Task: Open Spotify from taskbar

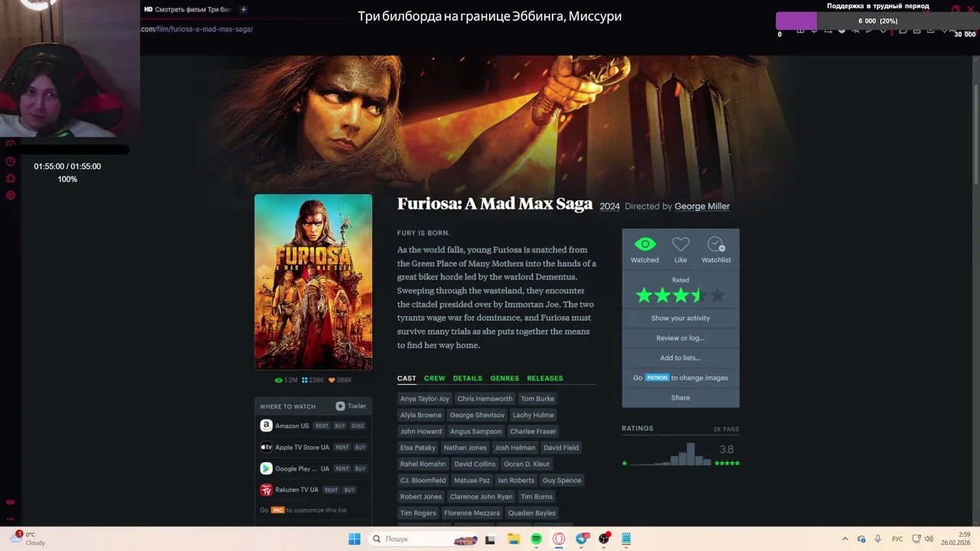Action: click(x=536, y=539)
